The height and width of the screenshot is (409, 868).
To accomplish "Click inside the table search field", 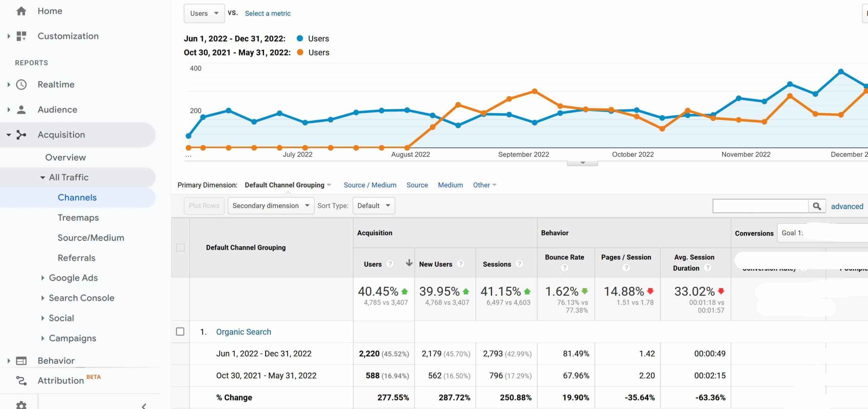I will pyautogui.click(x=761, y=206).
